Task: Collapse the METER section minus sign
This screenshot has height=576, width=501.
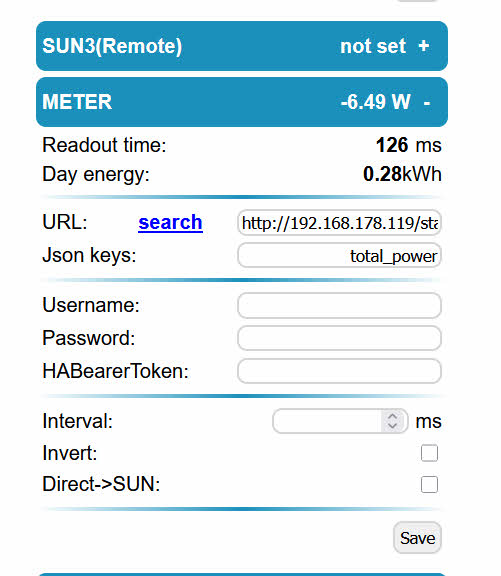Action: (x=426, y=102)
